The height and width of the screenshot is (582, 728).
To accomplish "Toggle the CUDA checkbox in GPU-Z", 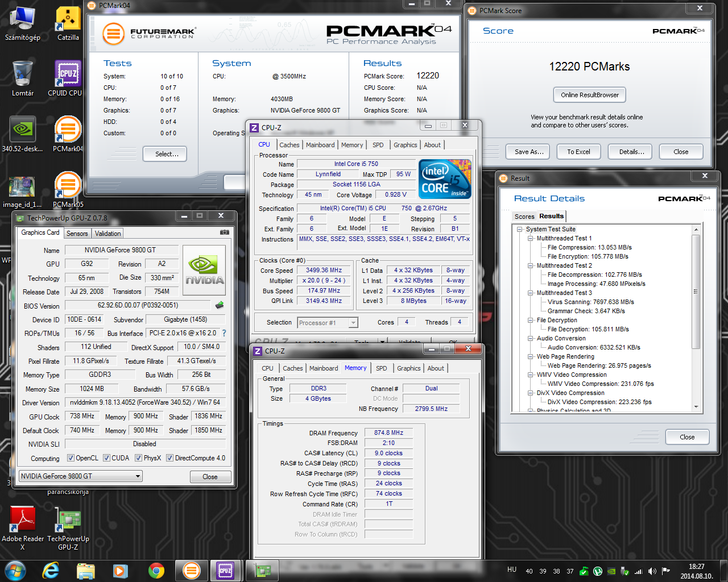I will tap(106, 458).
